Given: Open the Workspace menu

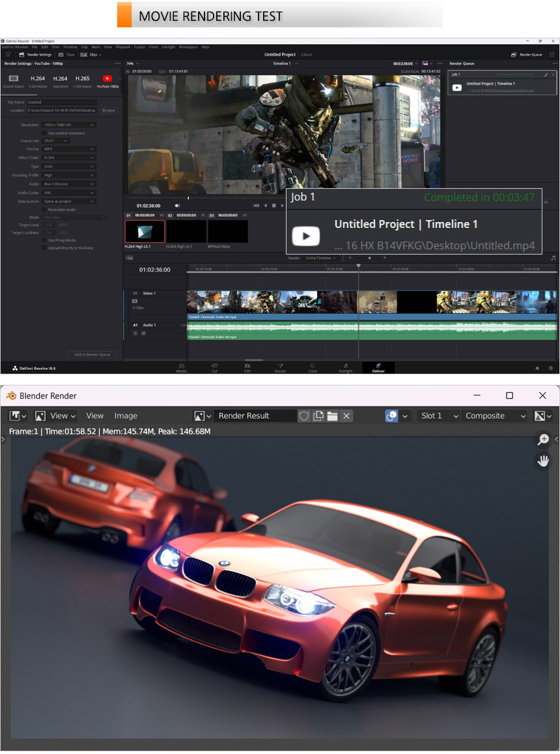Looking at the screenshot, I should (x=188, y=47).
